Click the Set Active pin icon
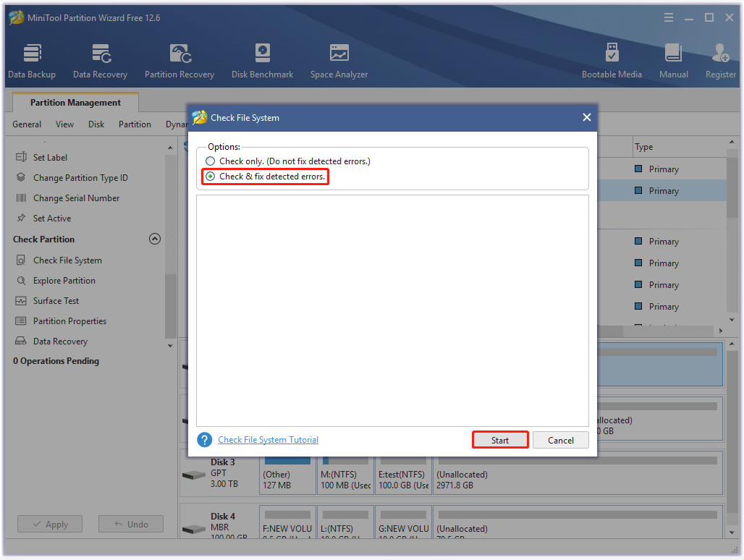744x560 pixels. coord(21,218)
